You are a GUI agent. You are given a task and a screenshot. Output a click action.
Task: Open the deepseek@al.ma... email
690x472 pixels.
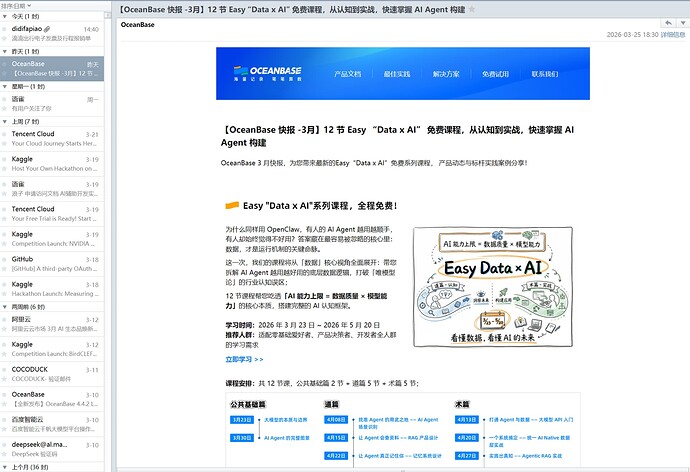click(52, 449)
